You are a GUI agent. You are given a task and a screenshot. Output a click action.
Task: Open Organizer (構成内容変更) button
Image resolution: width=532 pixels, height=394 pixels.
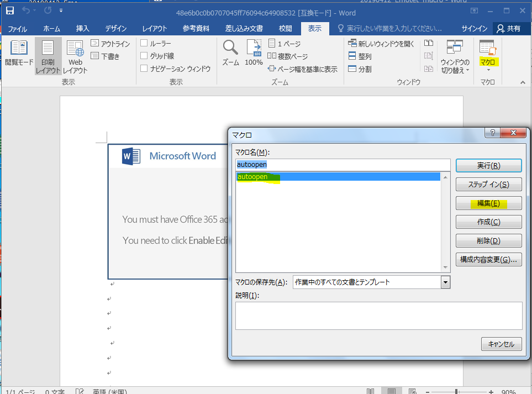click(x=488, y=260)
